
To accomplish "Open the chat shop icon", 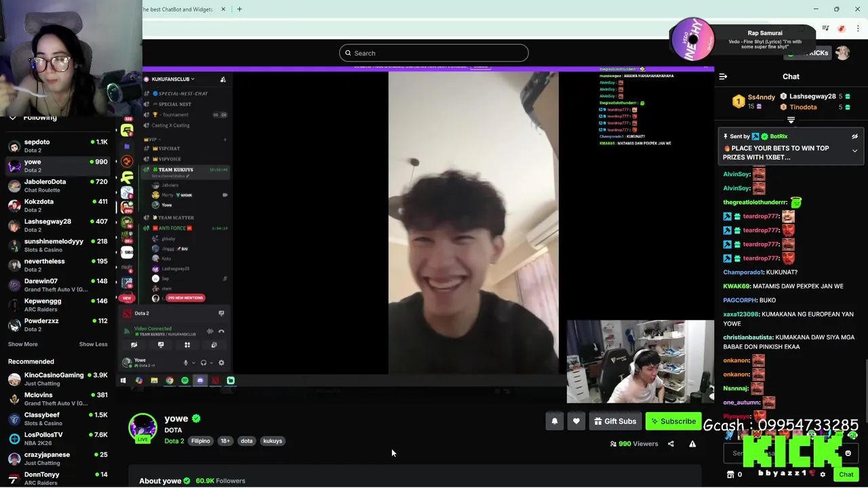I will (730, 474).
